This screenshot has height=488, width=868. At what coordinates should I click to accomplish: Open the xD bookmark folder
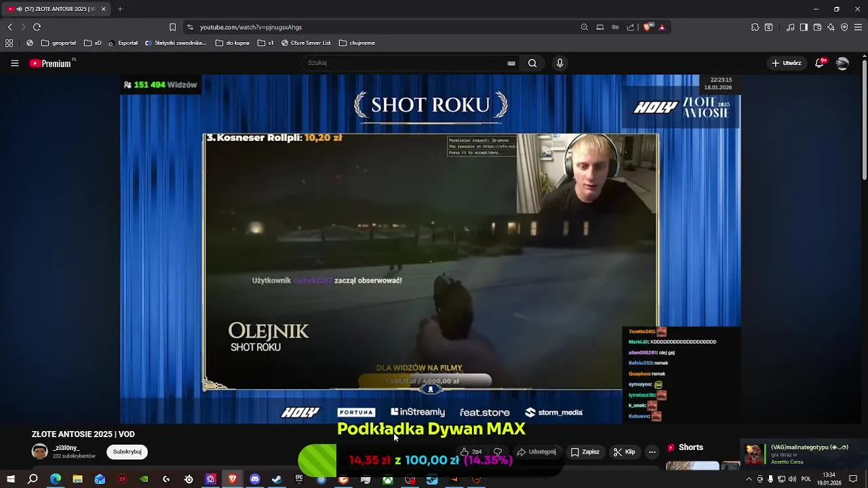point(93,43)
